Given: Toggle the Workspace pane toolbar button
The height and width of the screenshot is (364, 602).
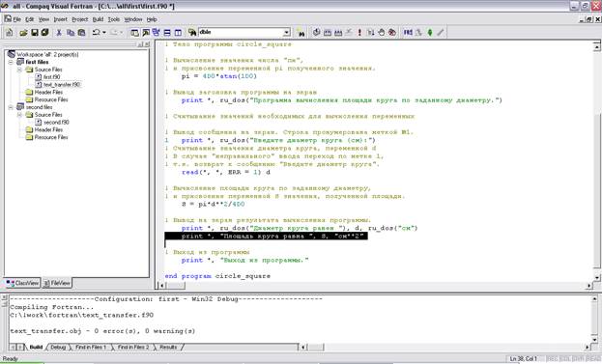Looking at the screenshot, I should pyautogui.click(x=134, y=33).
